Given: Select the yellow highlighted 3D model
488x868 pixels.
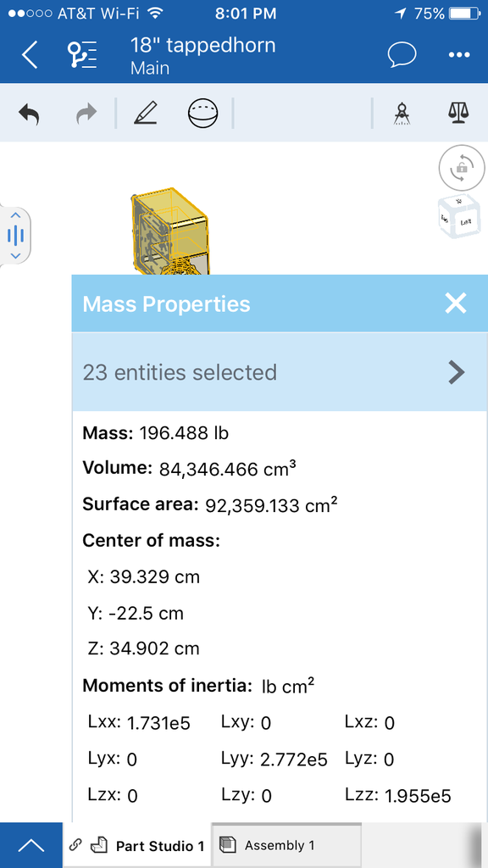Looking at the screenshot, I should point(169,231).
